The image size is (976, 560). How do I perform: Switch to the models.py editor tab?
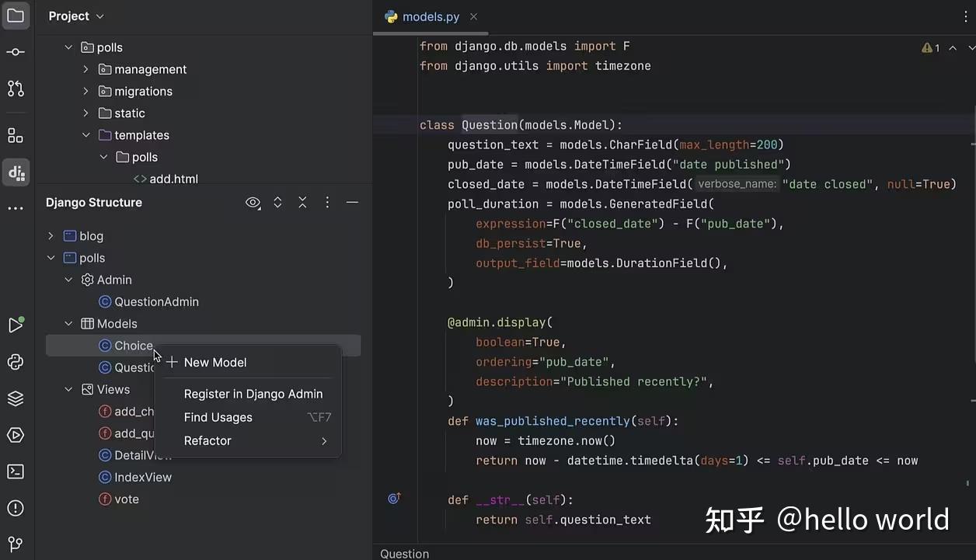click(x=432, y=16)
